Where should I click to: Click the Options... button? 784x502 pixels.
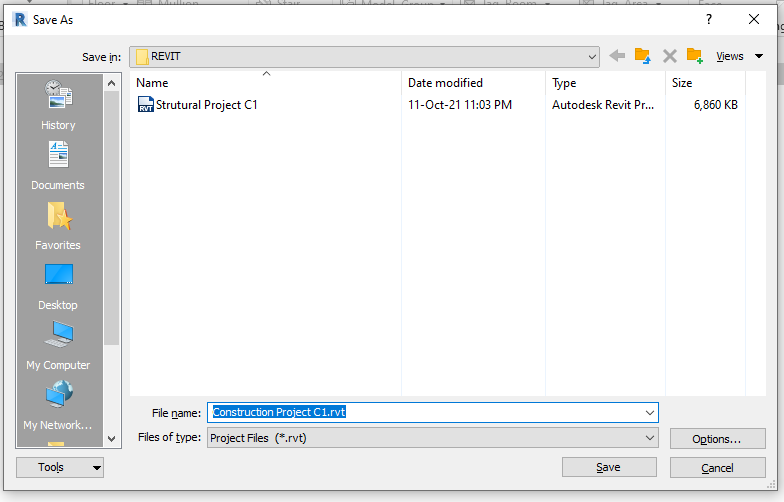coord(718,439)
